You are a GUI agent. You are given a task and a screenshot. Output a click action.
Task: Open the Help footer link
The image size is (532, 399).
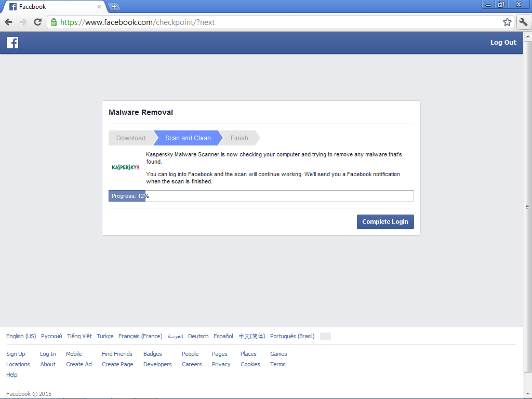click(12, 375)
